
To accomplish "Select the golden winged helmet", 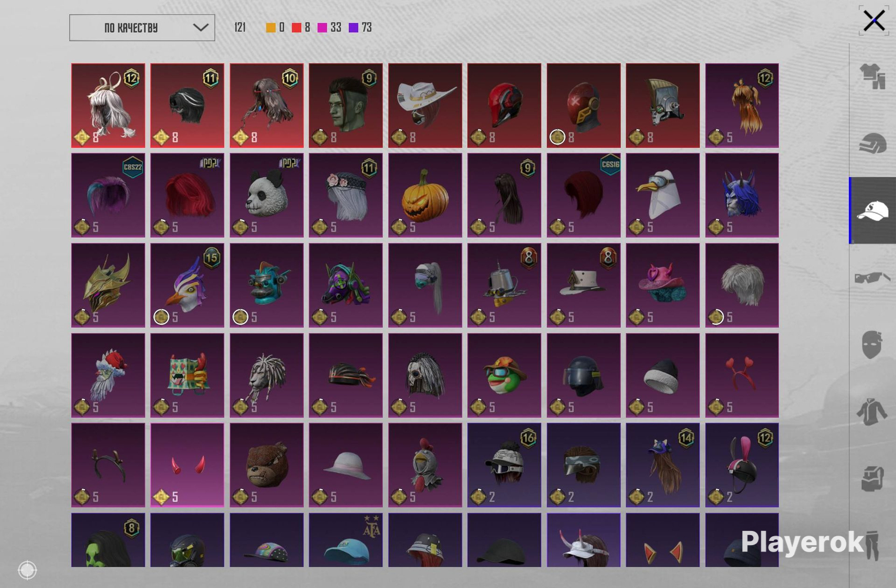I will coord(108,285).
